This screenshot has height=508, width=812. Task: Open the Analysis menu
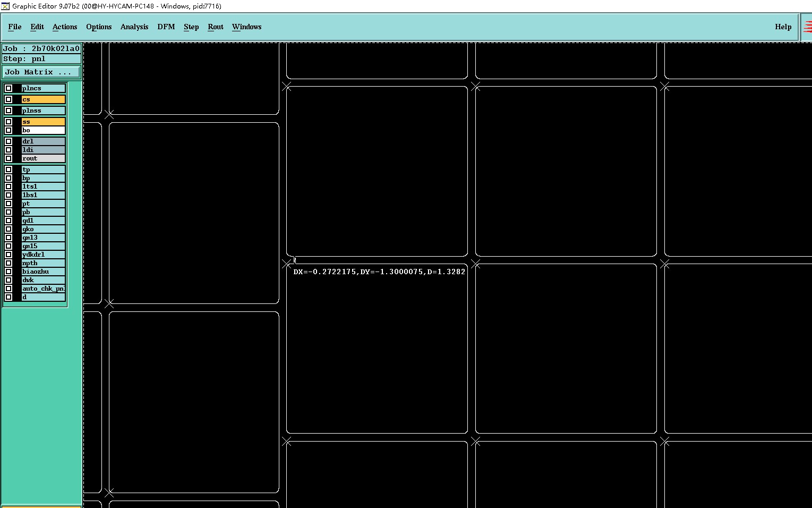point(134,27)
